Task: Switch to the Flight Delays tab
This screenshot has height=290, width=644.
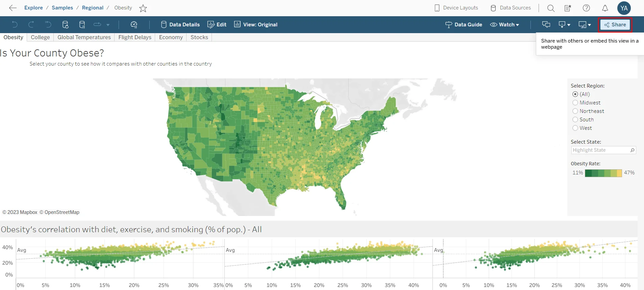Action: point(135,37)
